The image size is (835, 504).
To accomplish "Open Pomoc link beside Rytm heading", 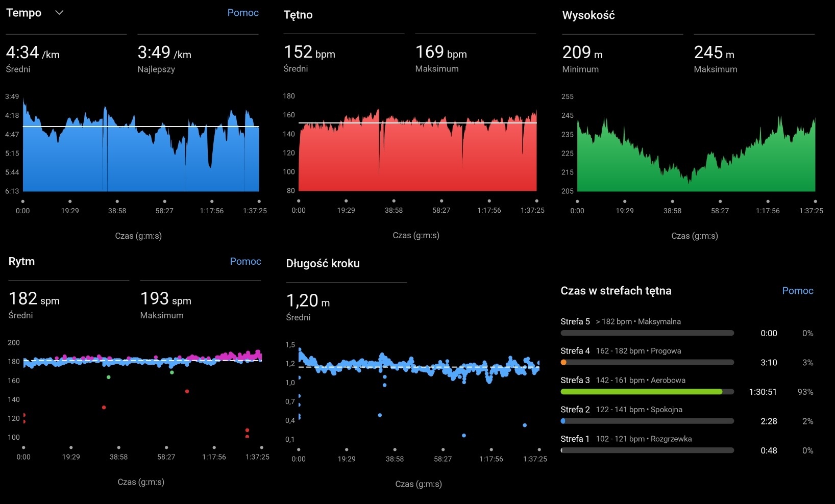I will tap(245, 261).
